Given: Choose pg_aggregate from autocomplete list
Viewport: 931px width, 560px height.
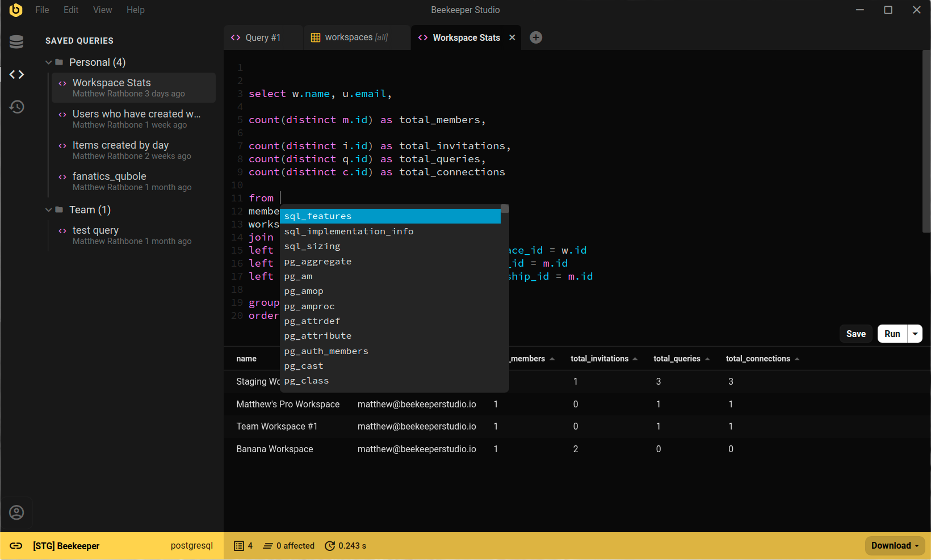Looking at the screenshot, I should tap(318, 262).
